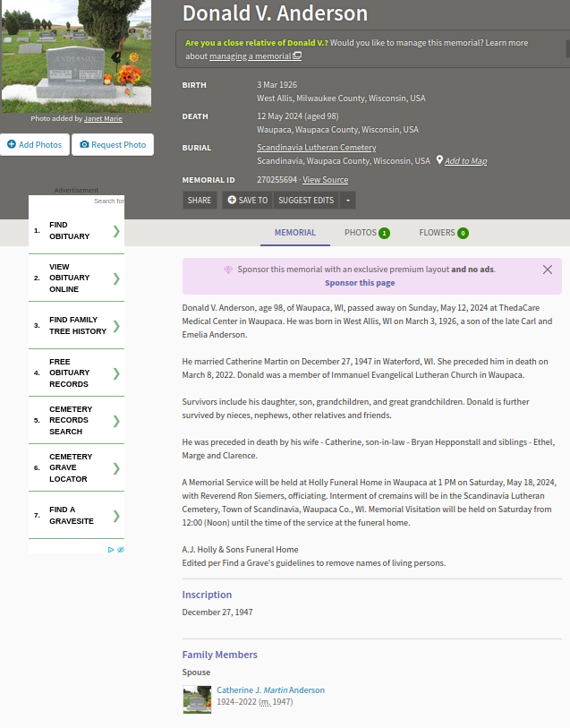570x728 pixels.
Task: Click the Request Photo button
Action: [x=113, y=145]
